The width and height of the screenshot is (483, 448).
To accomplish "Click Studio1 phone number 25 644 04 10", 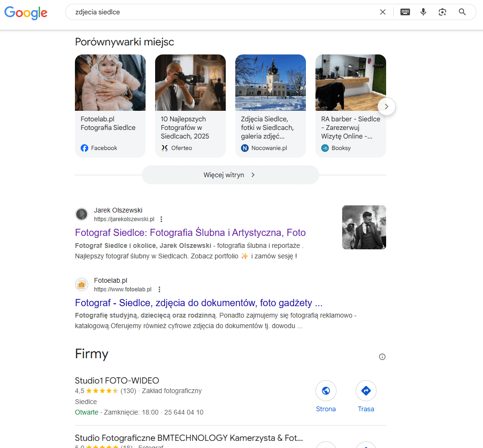I will (x=184, y=412).
